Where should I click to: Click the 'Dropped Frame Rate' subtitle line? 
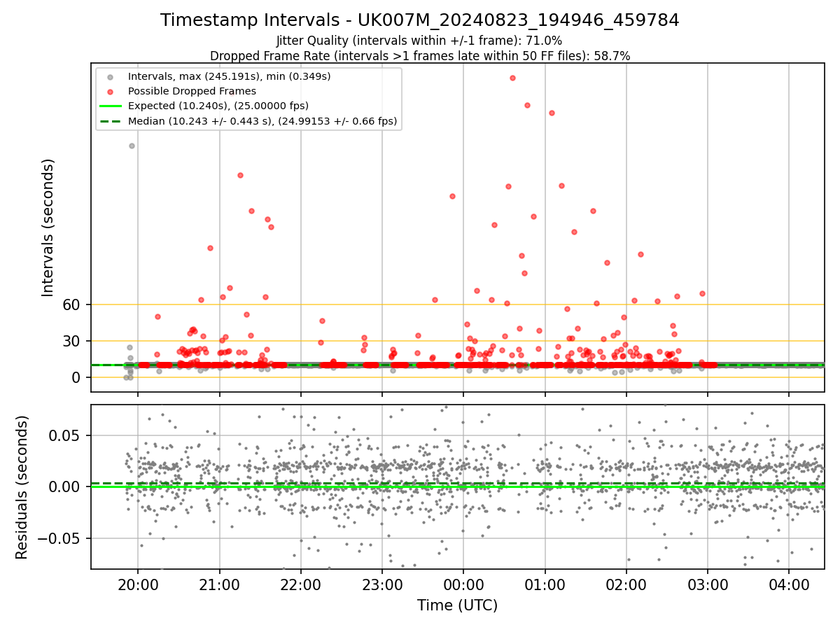tap(420, 56)
